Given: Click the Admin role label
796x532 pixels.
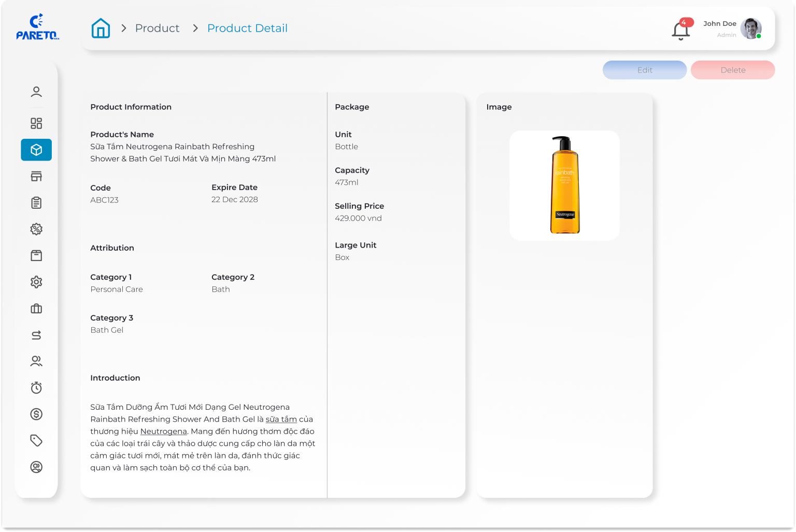Looking at the screenshot, I should pos(727,35).
